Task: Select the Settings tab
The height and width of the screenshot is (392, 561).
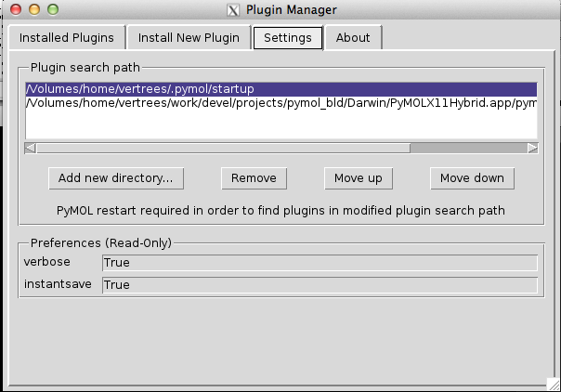Action: click(288, 37)
